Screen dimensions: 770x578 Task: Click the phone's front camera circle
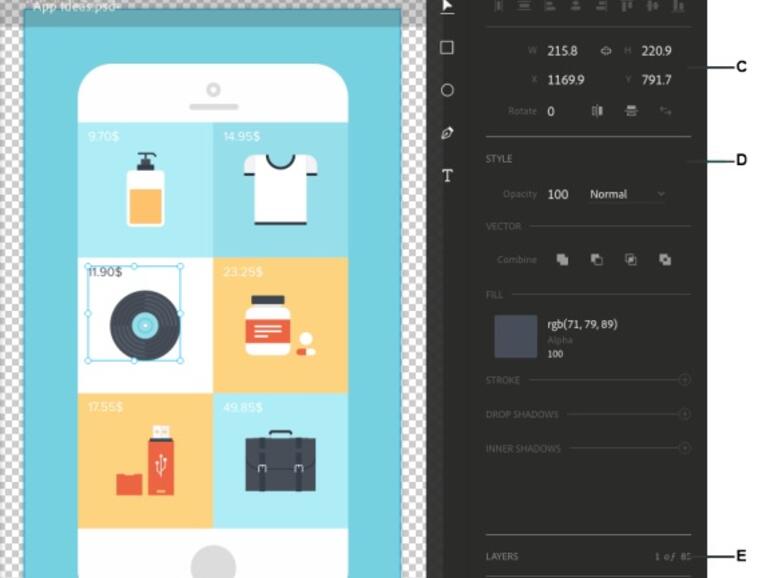point(213,90)
